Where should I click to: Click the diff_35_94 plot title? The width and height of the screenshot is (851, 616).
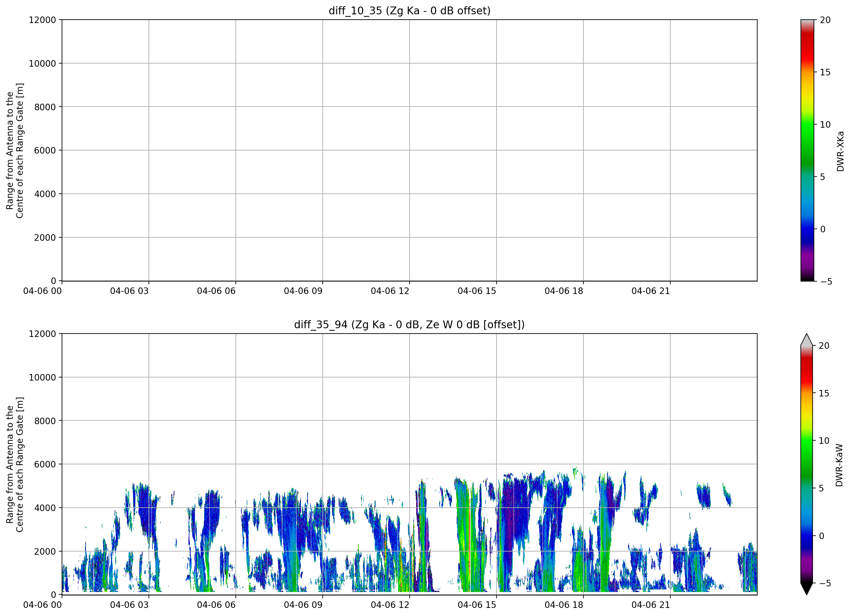[409, 325]
